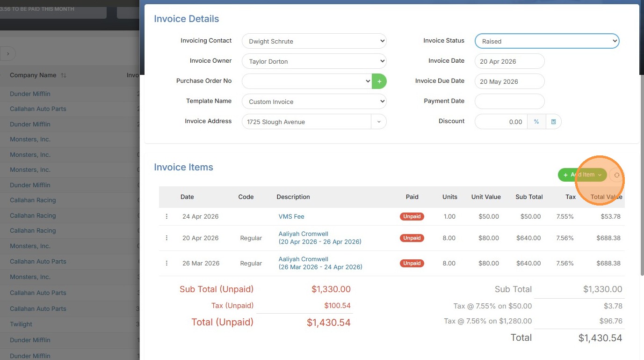644x360 pixels.
Task: Open the VMS Fee item link
Action: [x=291, y=216]
